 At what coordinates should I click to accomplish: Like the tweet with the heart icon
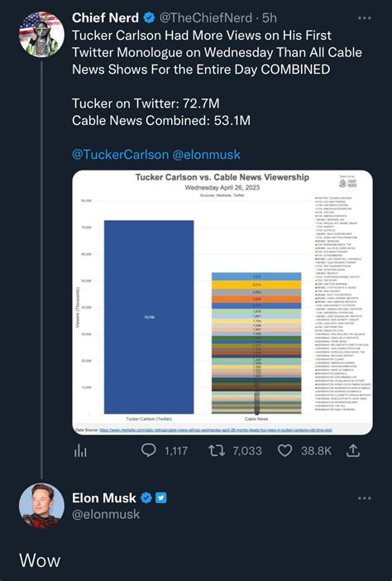click(284, 450)
